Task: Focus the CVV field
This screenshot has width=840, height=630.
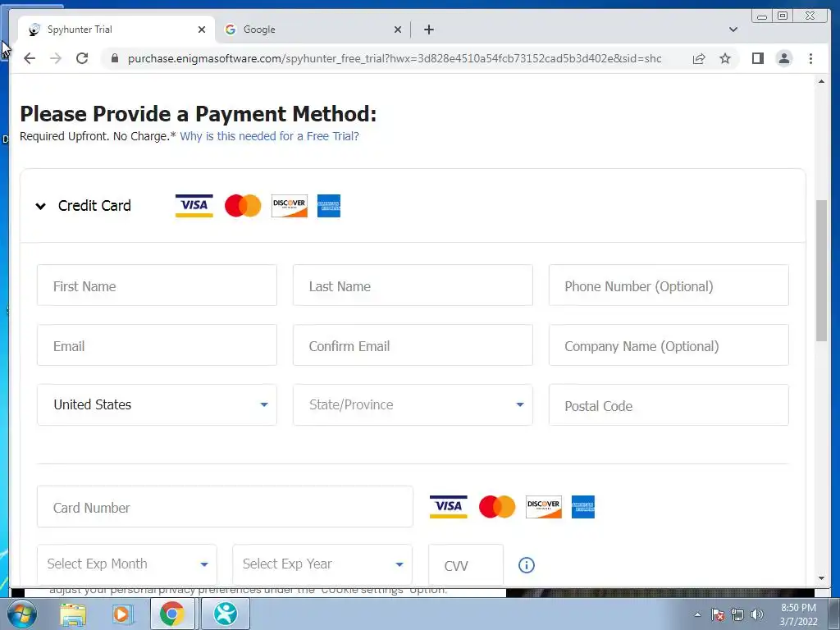Action: pyautogui.click(x=466, y=564)
